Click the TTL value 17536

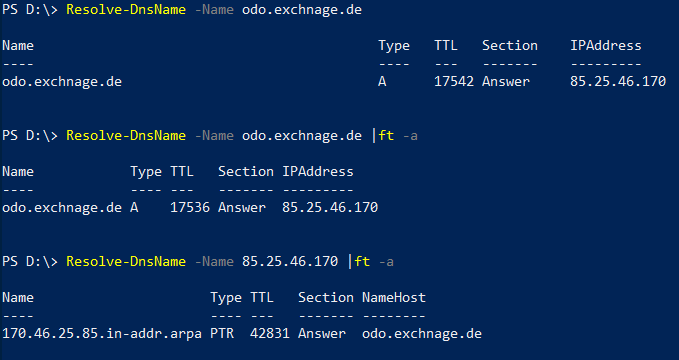(190, 208)
